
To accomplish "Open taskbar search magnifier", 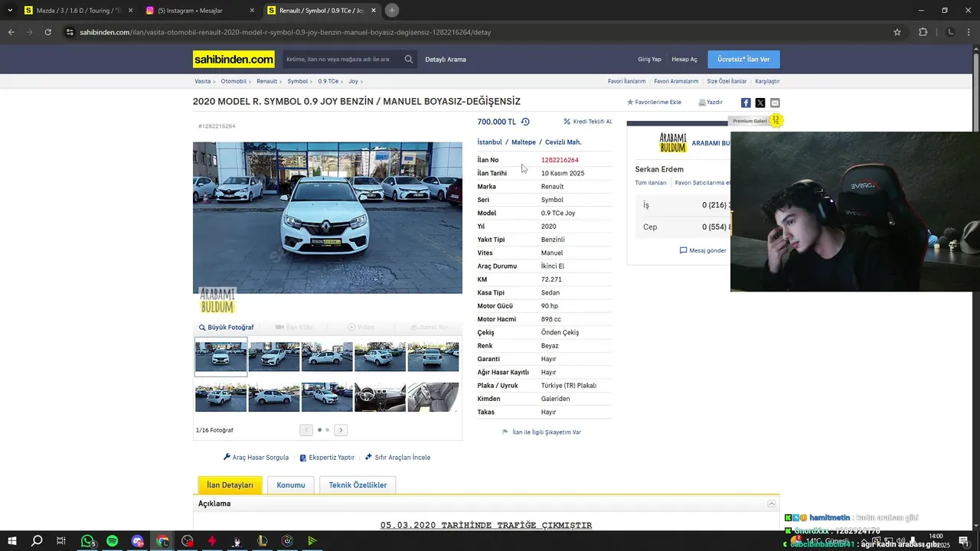I will coord(37,541).
